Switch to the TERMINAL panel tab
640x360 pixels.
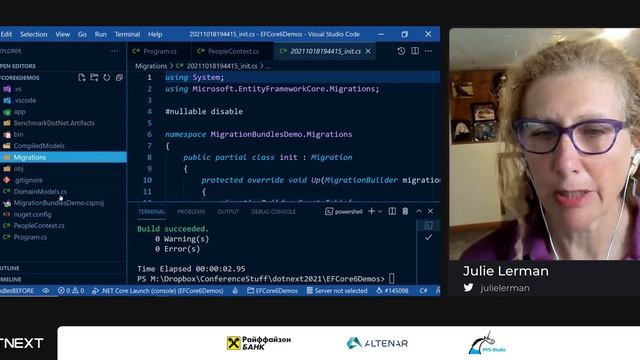pyautogui.click(x=151, y=212)
